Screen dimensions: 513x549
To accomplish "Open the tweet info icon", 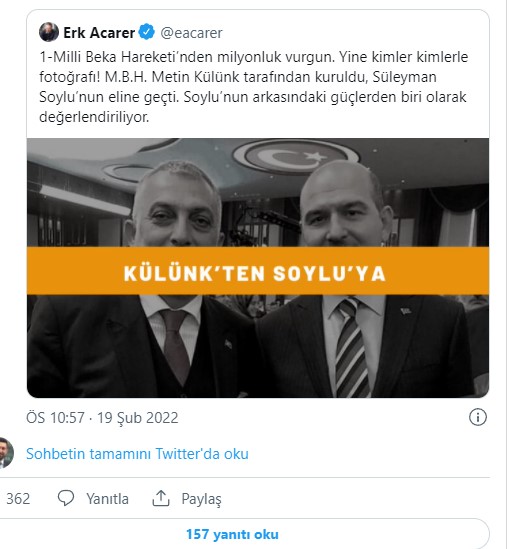I will pos(478,417).
